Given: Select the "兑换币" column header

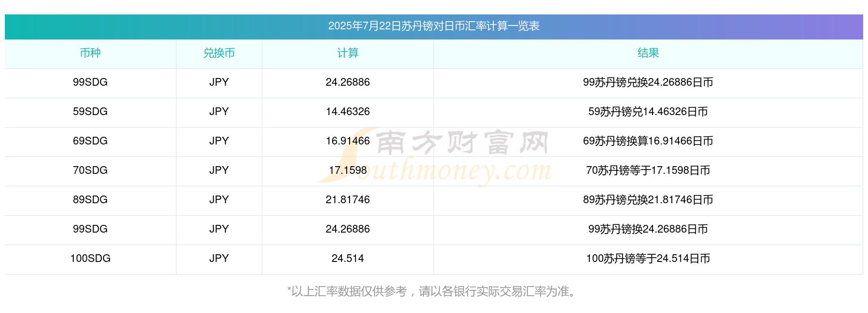Looking at the screenshot, I should (219, 53).
